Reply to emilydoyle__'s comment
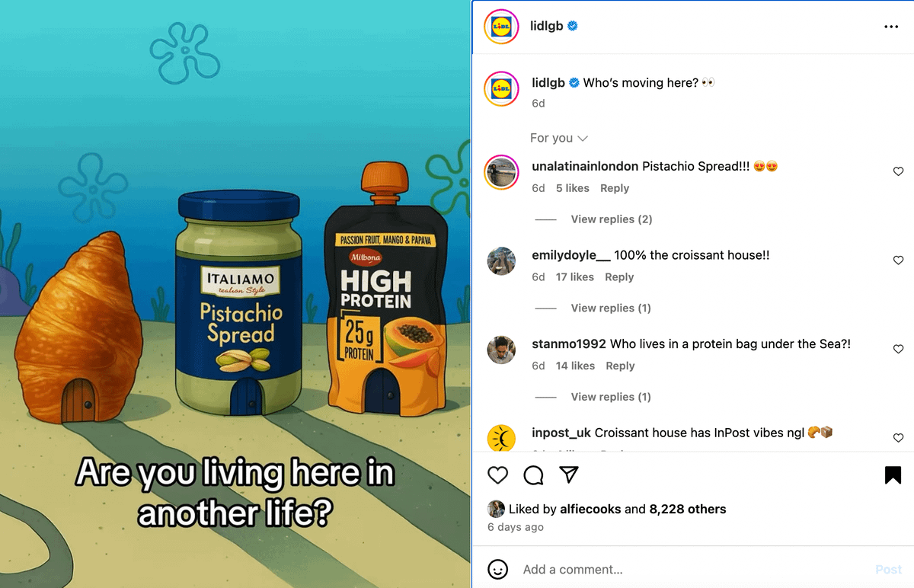The width and height of the screenshot is (914, 588). click(x=619, y=277)
